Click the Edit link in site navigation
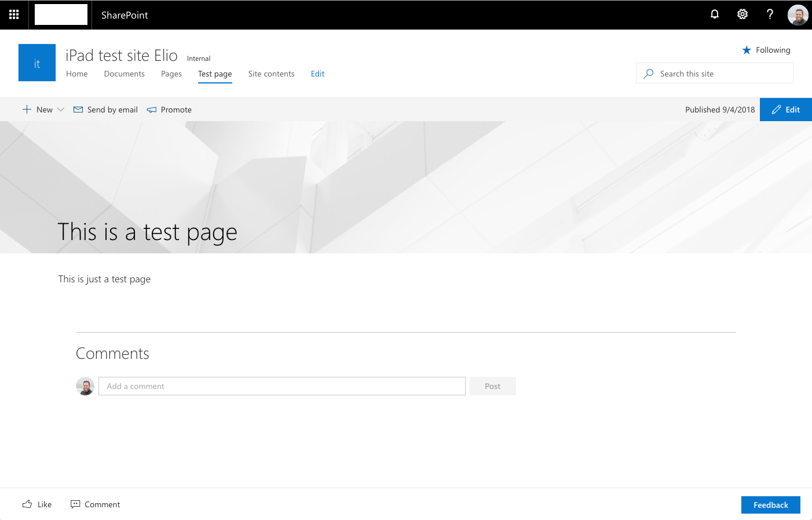This screenshot has width=812, height=520. point(317,74)
